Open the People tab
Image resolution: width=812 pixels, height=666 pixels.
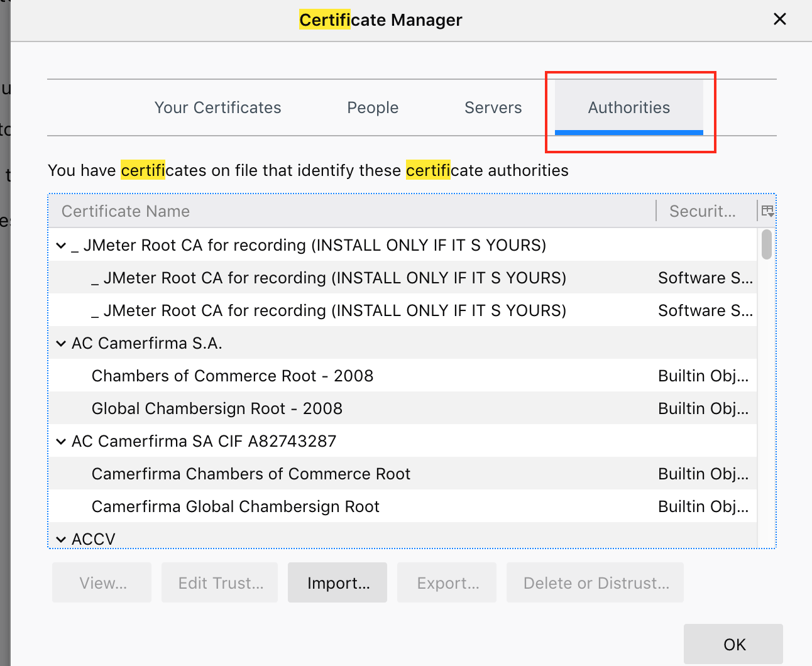pos(372,107)
